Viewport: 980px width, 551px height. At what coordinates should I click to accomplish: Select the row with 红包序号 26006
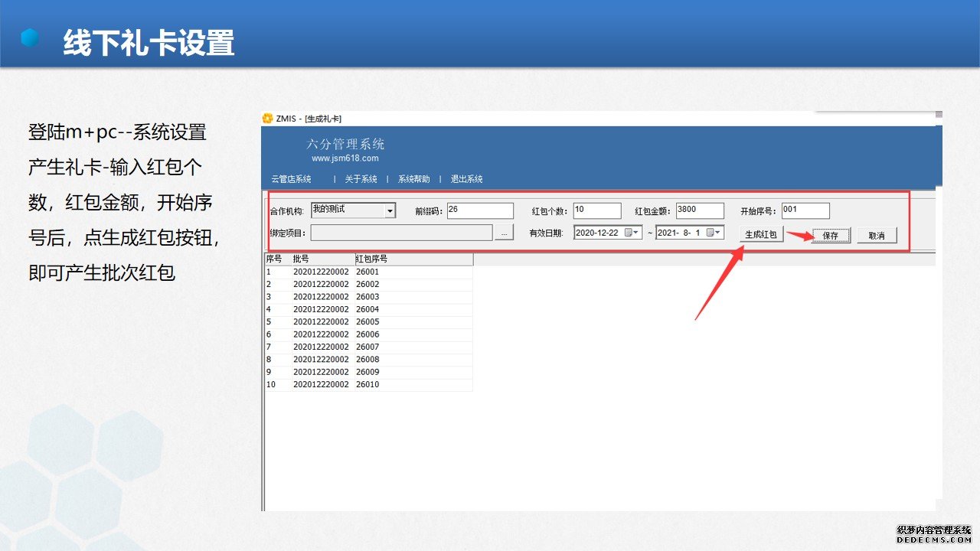pos(368,334)
